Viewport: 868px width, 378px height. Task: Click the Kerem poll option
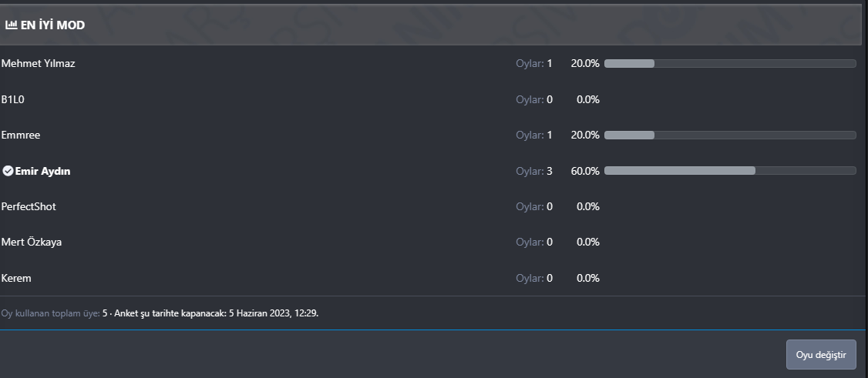[x=16, y=278]
